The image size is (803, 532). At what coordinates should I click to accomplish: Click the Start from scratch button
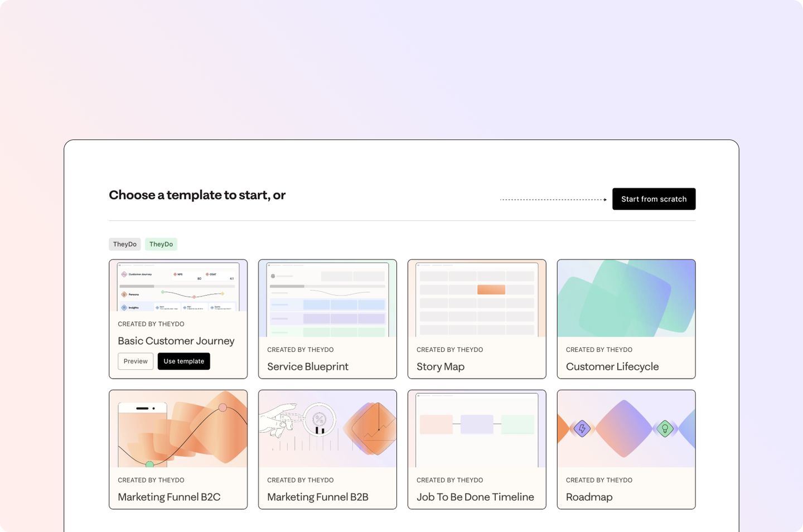[654, 199]
